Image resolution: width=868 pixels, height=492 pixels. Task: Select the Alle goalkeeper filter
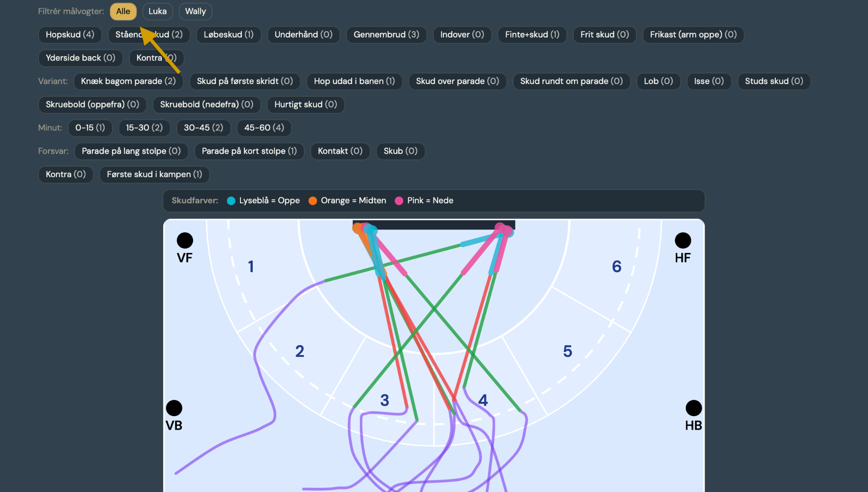point(123,11)
